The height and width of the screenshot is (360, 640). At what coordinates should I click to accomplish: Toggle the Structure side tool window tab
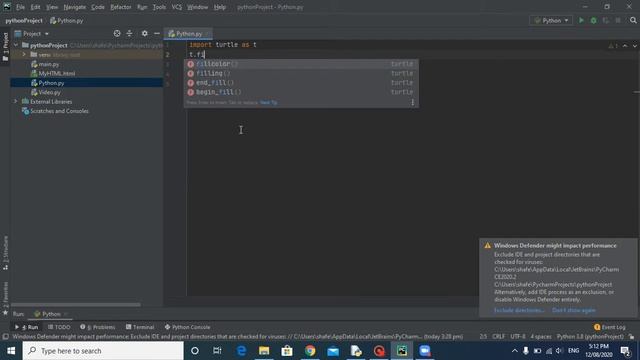5,253
